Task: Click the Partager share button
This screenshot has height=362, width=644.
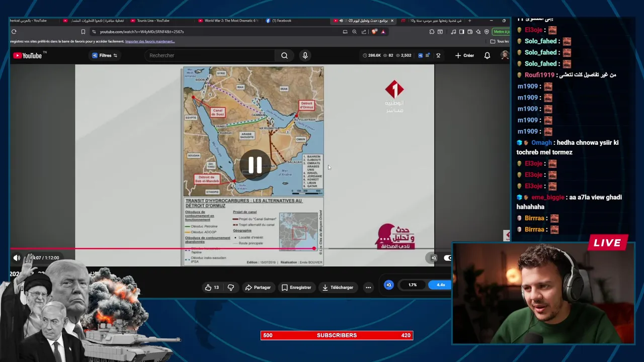Action: (258, 288)
